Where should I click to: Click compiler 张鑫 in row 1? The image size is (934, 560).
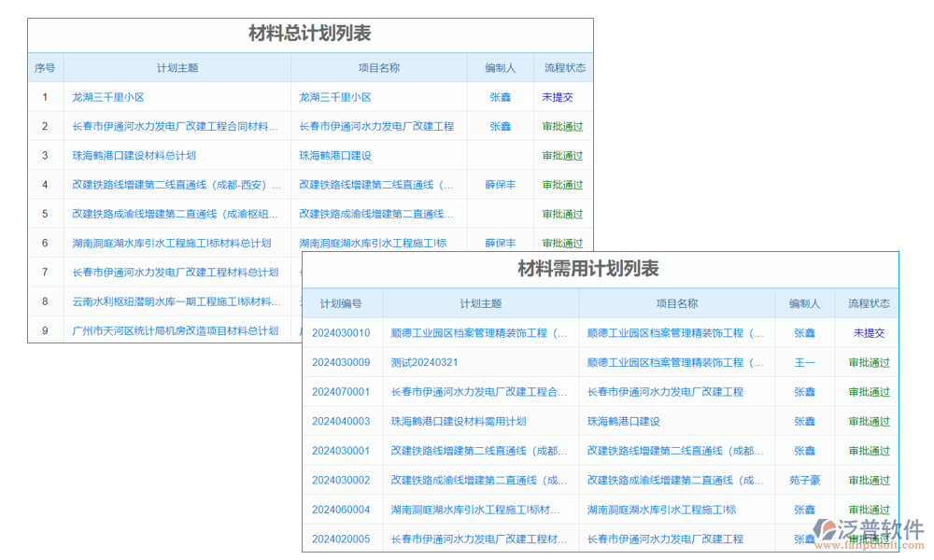coord(501,97)
